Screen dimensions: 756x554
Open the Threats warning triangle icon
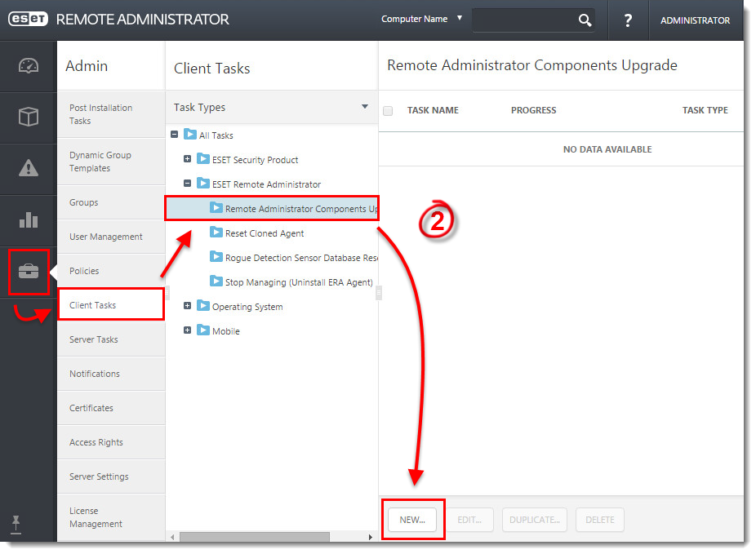pos(29,167)
